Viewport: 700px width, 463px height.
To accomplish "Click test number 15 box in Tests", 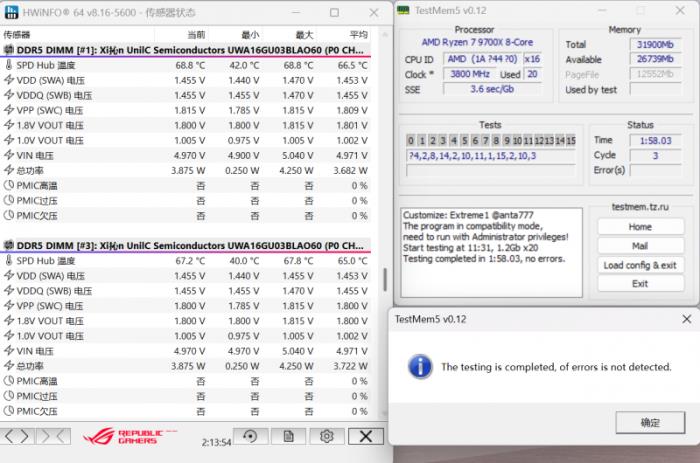I will [x=571, y=141].
